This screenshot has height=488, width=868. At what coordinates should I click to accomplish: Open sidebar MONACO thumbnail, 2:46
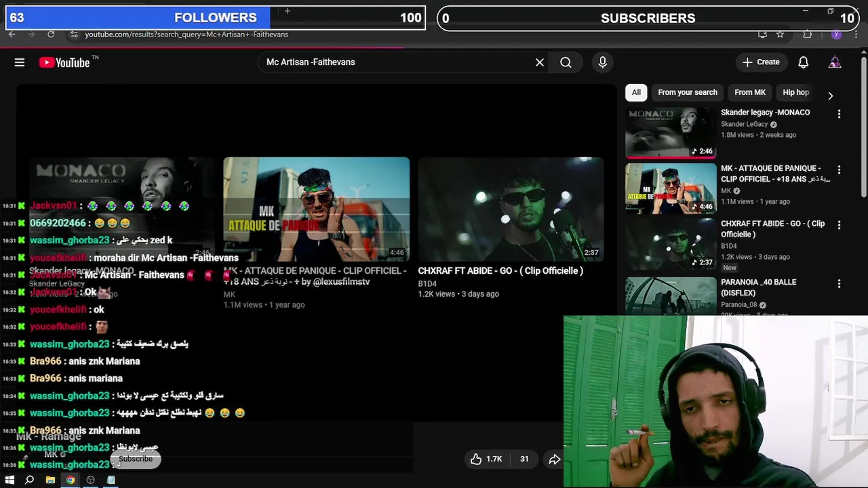pyautogui.click(x=671, y=133)
